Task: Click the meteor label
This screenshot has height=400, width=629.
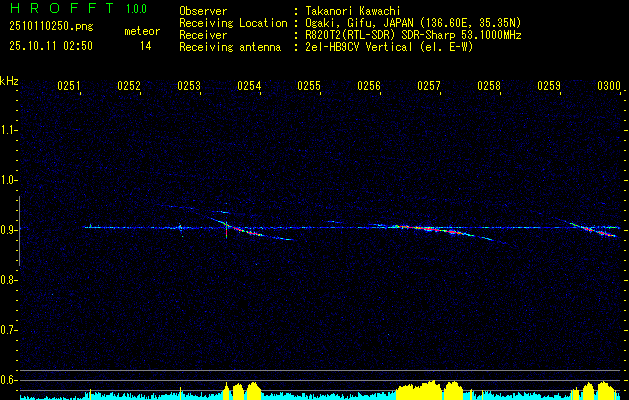Action: (142, 31)
